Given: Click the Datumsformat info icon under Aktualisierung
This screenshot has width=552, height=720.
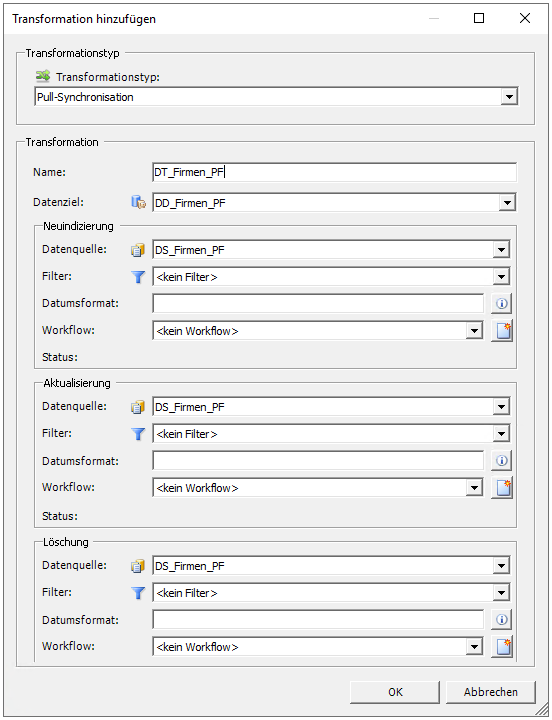Looking at the screenshot, I should [501, 460].
